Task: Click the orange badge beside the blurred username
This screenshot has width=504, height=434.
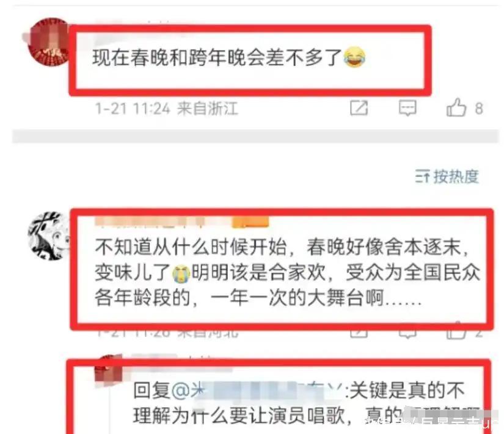Action: (250, 222)
